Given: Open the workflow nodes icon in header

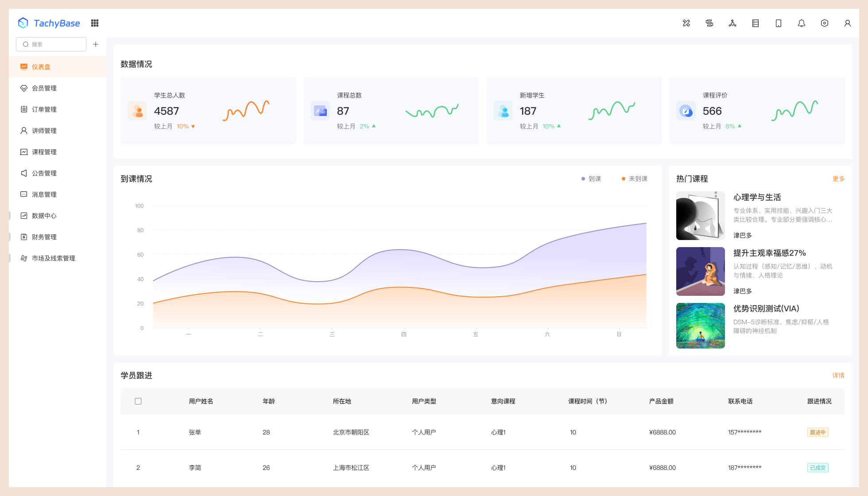Looking at the screenshot, I should (732, 23).
